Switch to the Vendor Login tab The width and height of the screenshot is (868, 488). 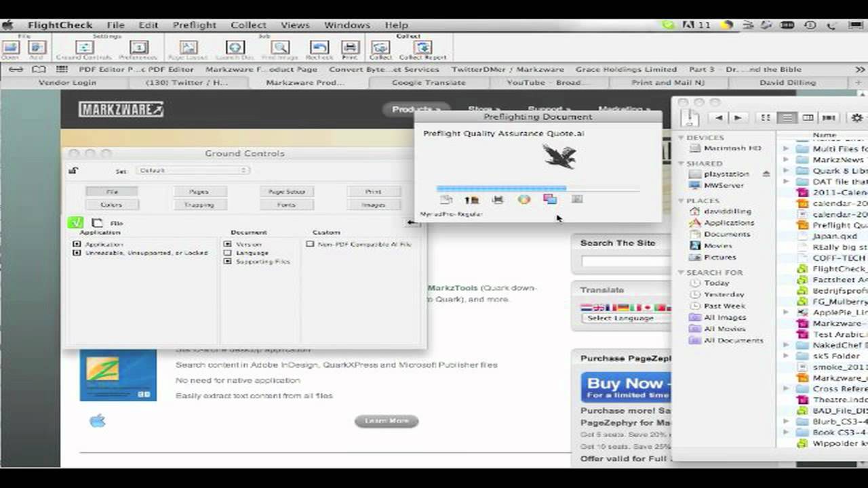coord(67,83)
